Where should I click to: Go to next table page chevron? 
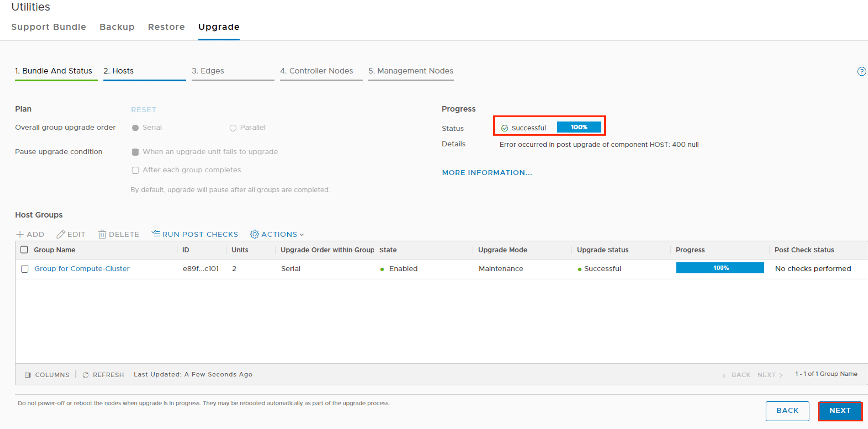[781, 375]
